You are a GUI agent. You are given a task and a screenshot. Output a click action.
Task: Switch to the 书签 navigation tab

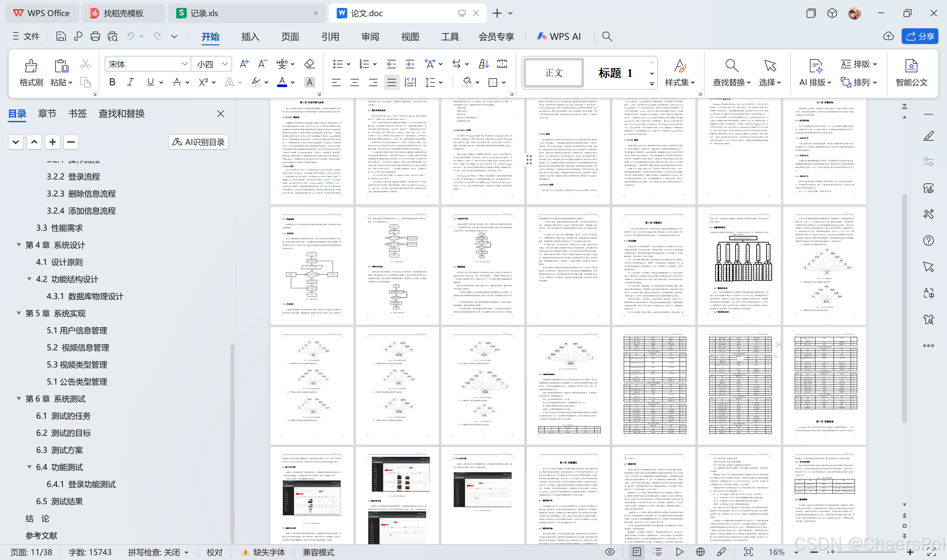[x=77, y=114]
